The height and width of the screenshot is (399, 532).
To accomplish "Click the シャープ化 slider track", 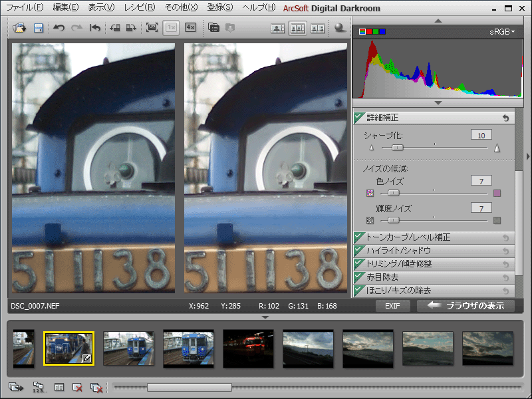I will pos(439,148).
